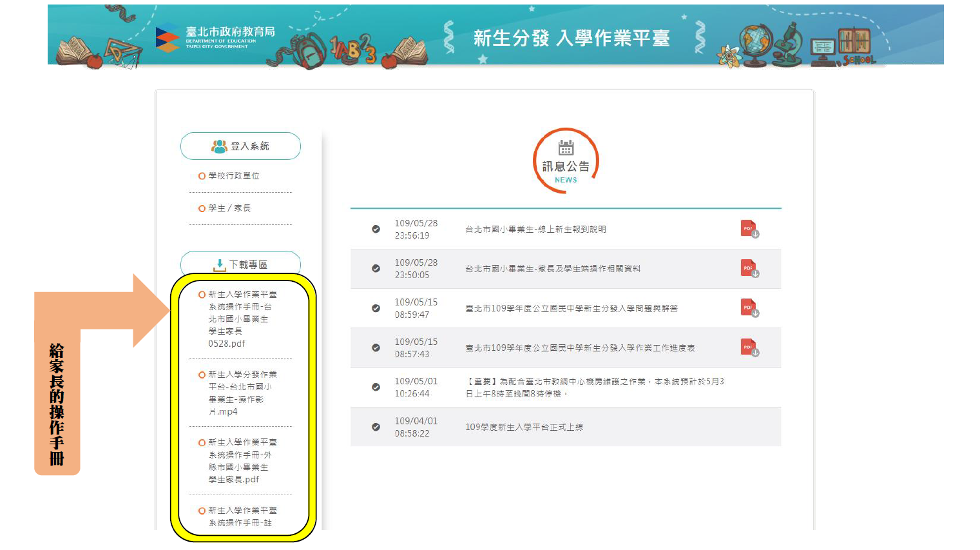Open PDF icon for 新生分發入學問題與解答
The height and width of the screenshot is (550, 980).
pyautogui.click(x=749, y=308)
